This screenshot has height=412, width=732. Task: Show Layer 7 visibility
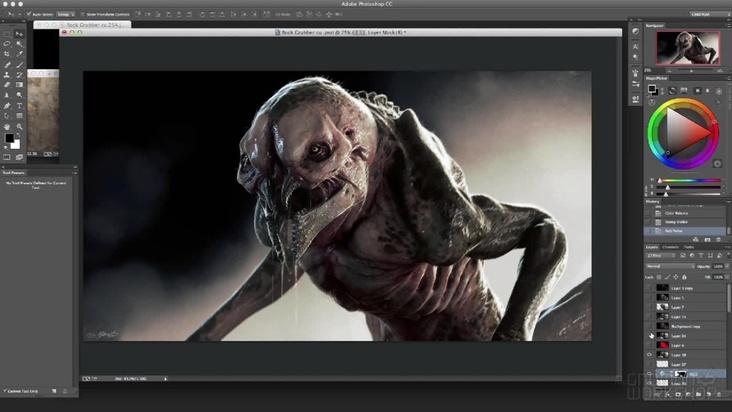tap(649, 307)
